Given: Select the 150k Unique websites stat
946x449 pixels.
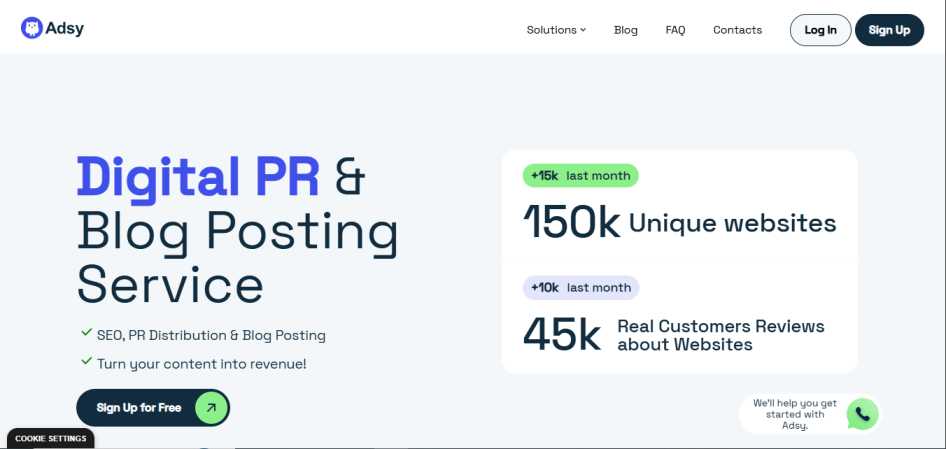Looking at the screenshot, I should 679,223.
